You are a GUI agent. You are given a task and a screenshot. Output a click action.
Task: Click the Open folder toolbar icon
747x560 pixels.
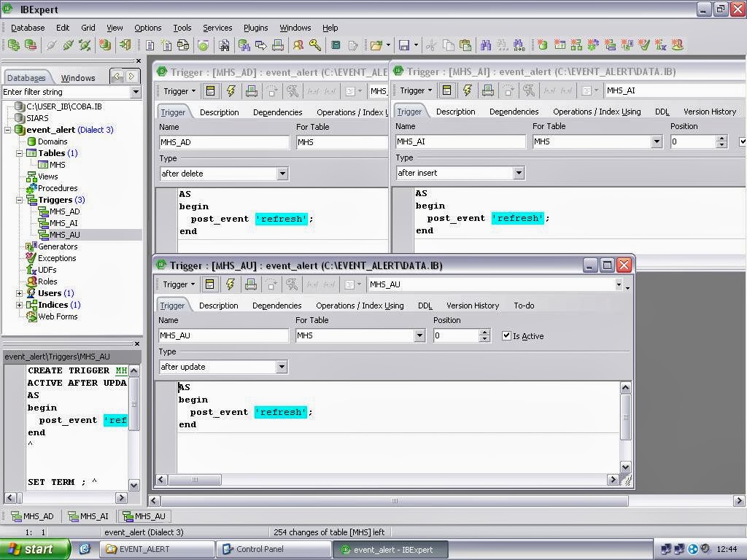click(x=376, y=45)
